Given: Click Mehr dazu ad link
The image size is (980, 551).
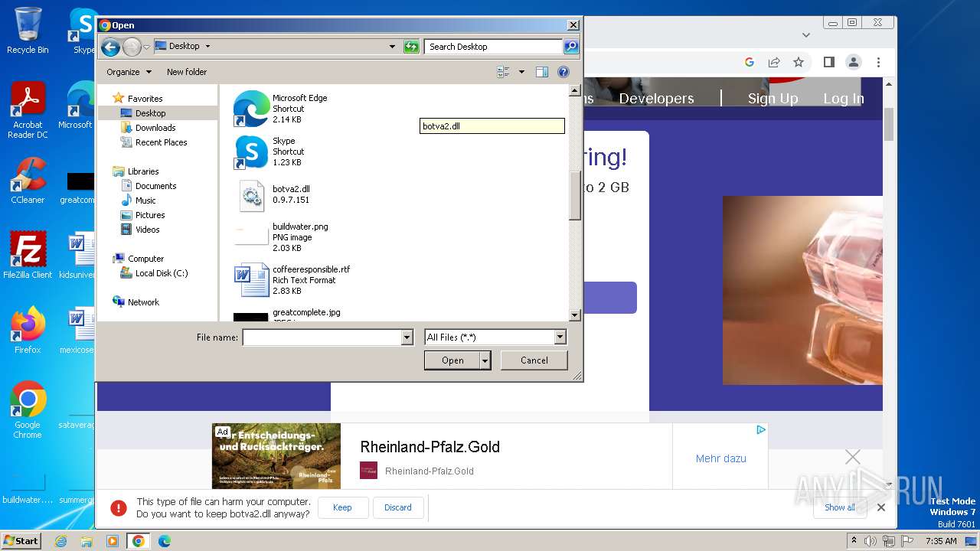Looking at the screenshot, I should [720, 458].
